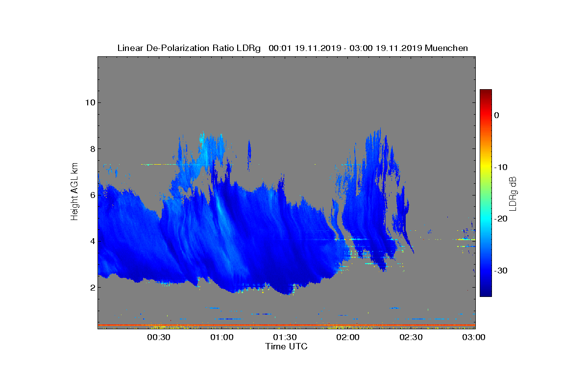Screen dimensions: 588x392
Task: Click the 'LDRg dB' colorbar title
Action: click(513, 193)
